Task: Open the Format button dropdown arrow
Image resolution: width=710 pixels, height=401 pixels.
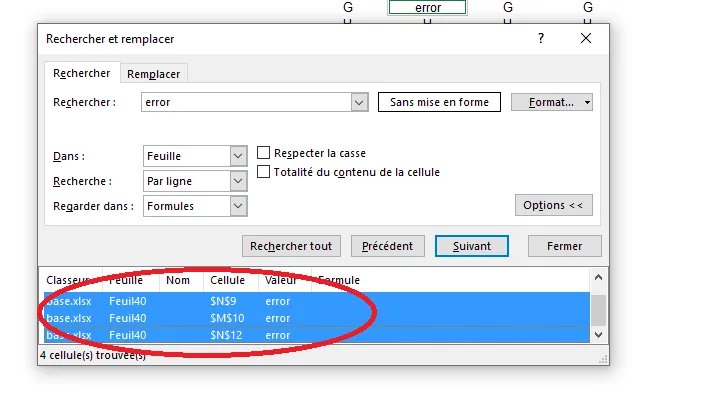Action: click(587, 102)
